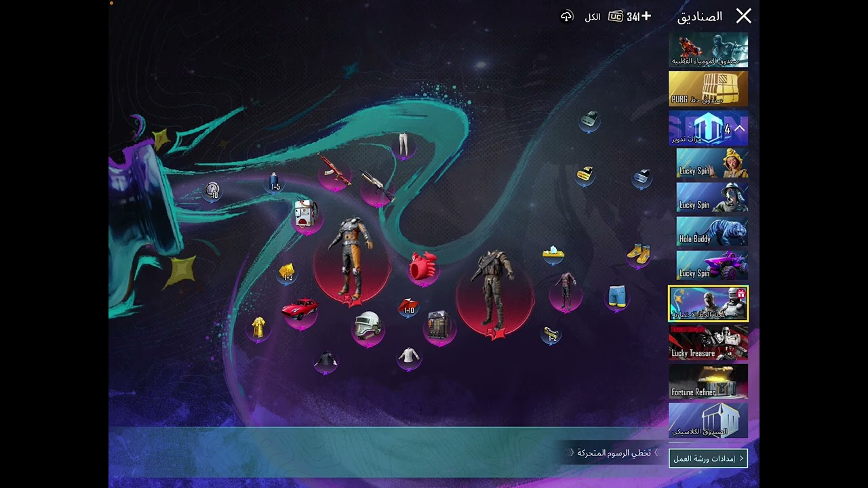Image resolution: width=868 pixels, height=488 pixels.
Task: Close the الصناديق crates screen
Action: (744, 16)
